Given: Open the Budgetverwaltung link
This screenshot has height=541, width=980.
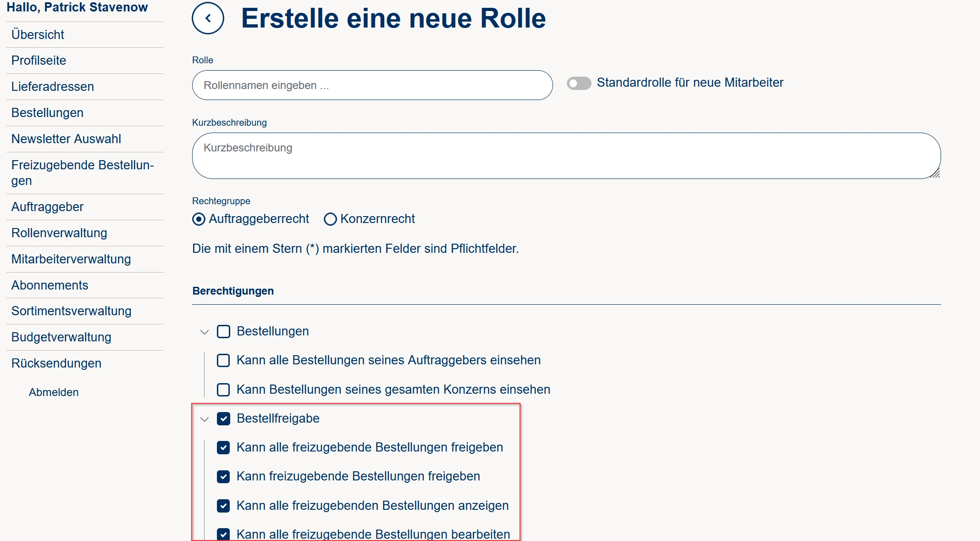Looking at the screenshot, I should pos(61,337).
